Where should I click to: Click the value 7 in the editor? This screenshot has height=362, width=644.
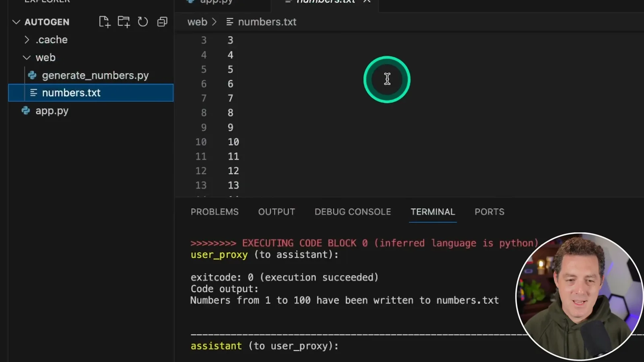(230, 99)
